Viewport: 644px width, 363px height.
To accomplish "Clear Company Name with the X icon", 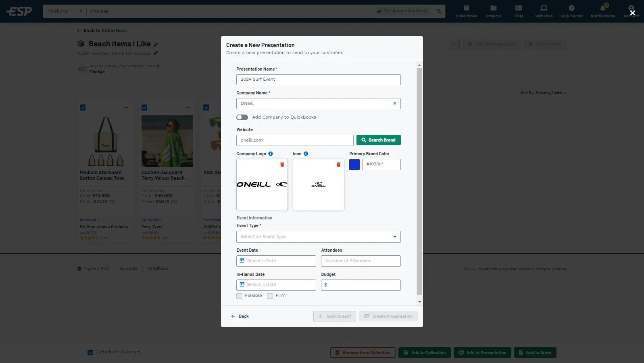I will (x=394, y=103).
